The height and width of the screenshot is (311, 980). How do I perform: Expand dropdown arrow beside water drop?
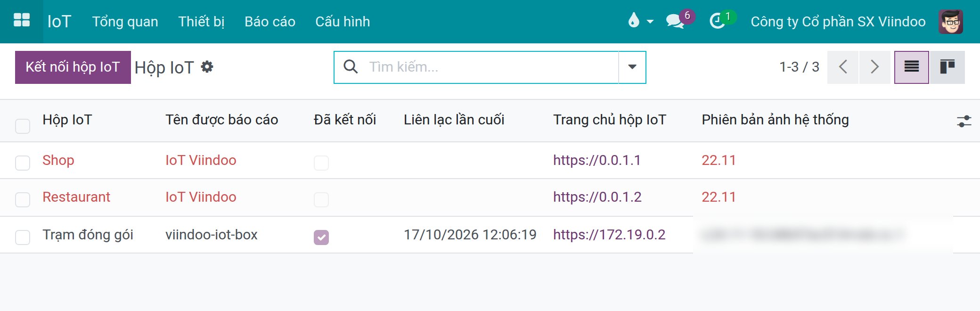pyautogui.click(x=650, y=22)
